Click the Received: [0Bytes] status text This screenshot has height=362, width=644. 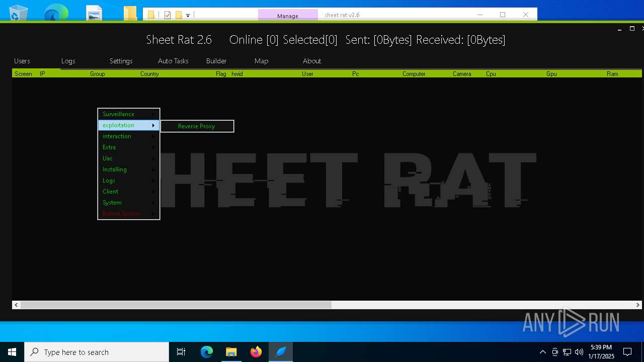[461, 40]
